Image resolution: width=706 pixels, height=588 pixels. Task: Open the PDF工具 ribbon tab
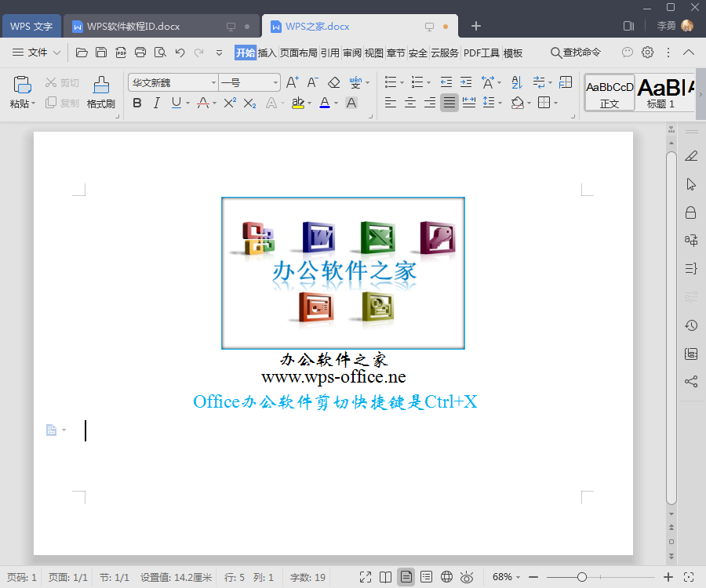coord(482,53)
